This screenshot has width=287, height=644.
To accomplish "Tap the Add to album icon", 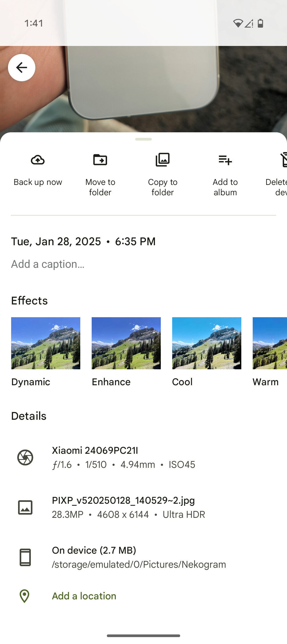I will pos(225,160).
